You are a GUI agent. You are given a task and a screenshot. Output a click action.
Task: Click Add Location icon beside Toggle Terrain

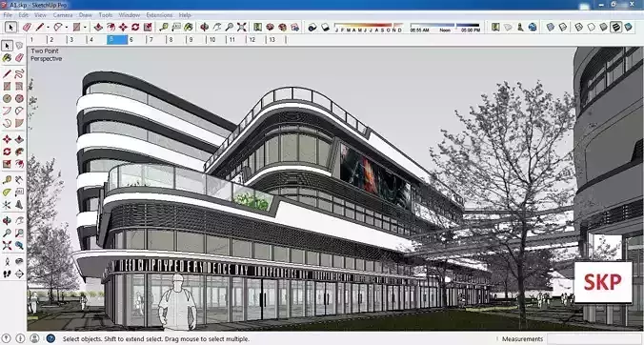[495, 27]
